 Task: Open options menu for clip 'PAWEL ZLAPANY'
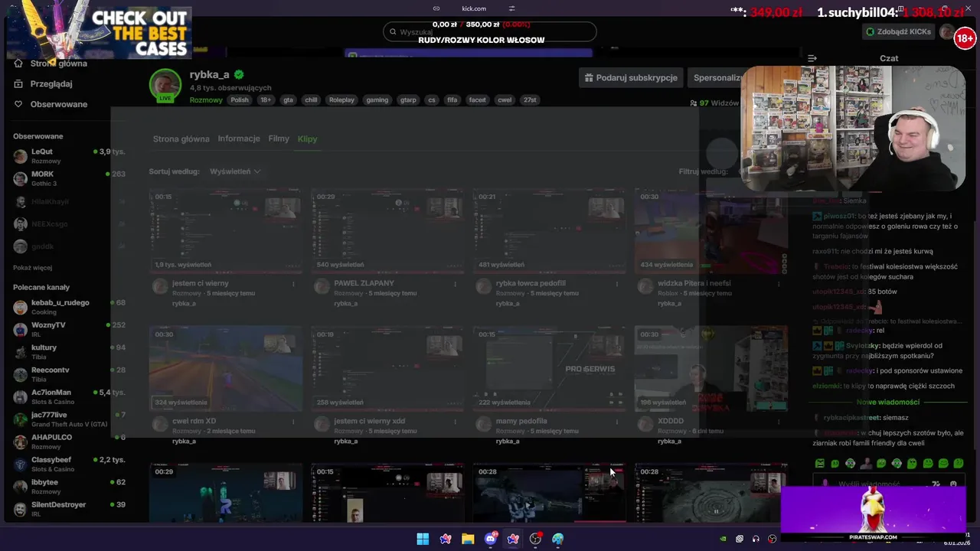(x=455, y=284)
